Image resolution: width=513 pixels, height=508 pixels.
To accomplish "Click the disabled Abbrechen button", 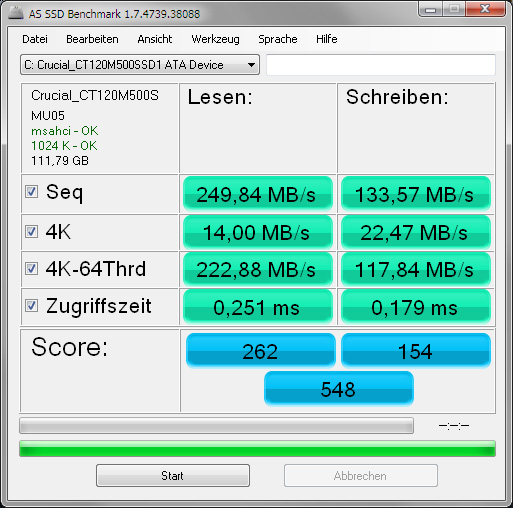I will pos(361,476).
